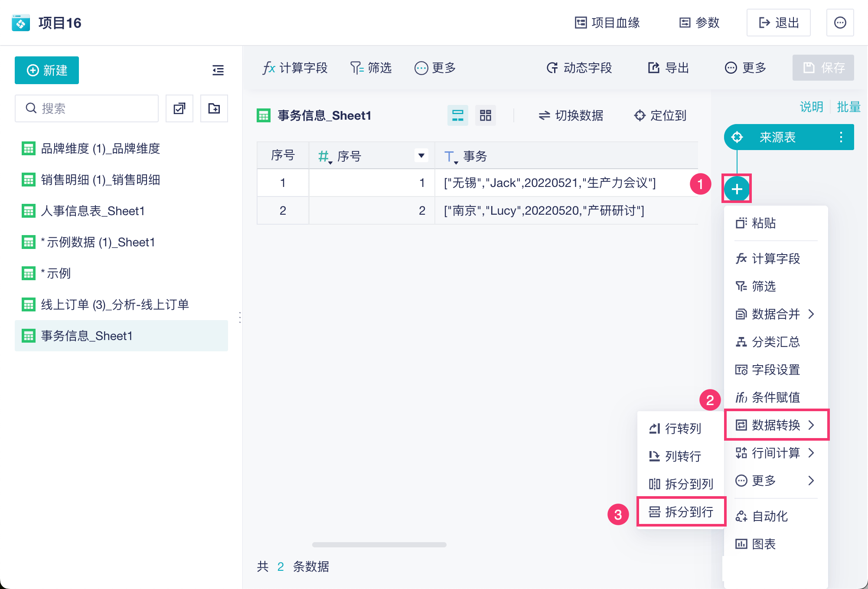This screenshot has height=589, width=868.
Task: Click the plus add-step node button
Action: [x=737, y=189]
